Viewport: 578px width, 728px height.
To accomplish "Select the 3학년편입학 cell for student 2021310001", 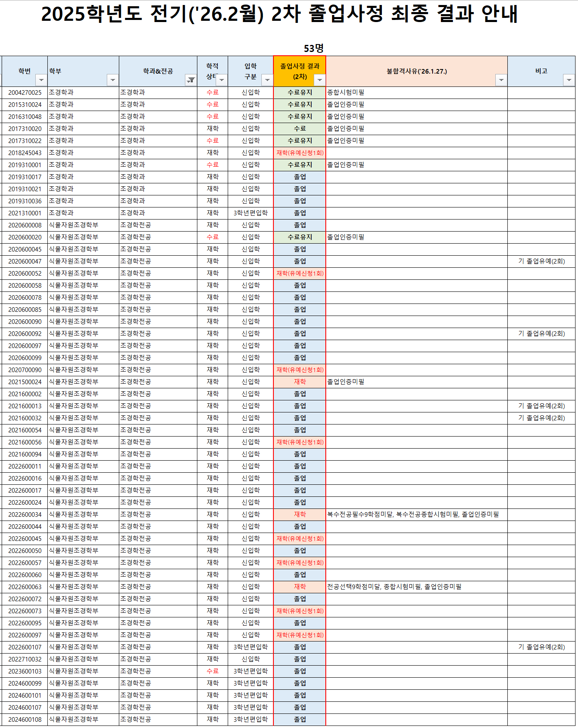I will point(251,213).
